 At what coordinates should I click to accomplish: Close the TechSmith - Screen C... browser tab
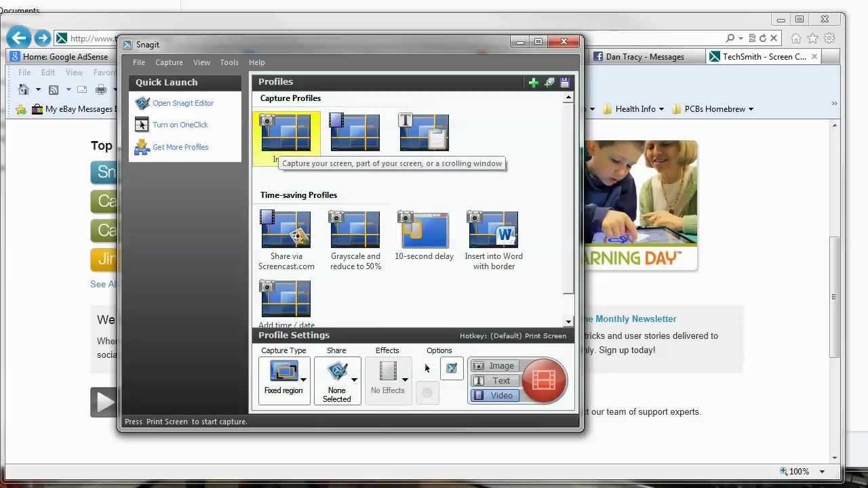[x=815, y=56]
